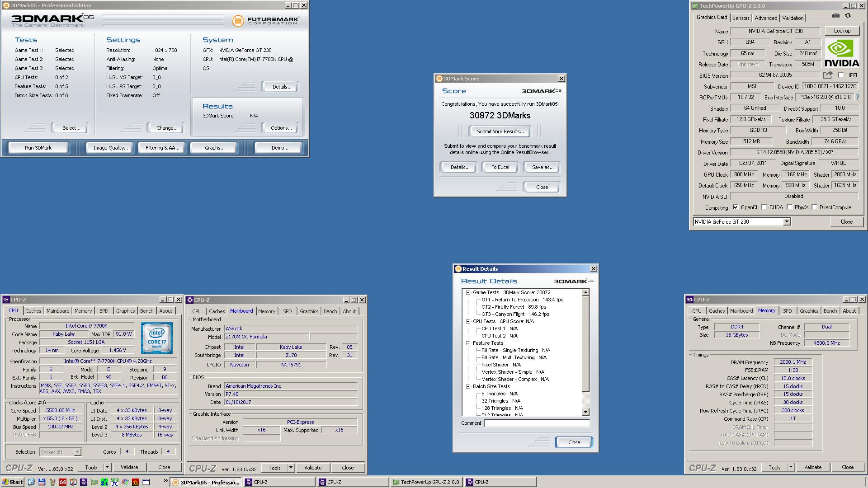Open the Tools dropdown arrow in Mainboard window
This screenshot has width=868, height=488.
pyautogui.click(x=291, y=468)
